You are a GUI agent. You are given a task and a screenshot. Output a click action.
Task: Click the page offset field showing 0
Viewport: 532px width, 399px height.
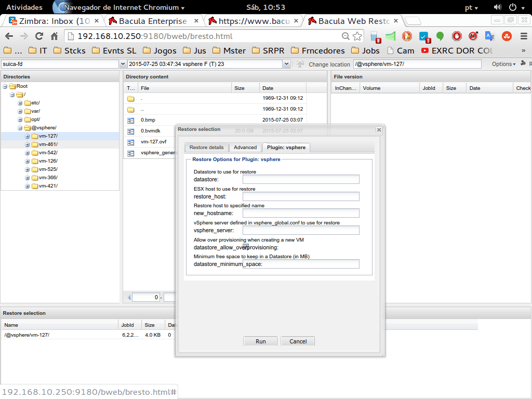tap(146, 298)
